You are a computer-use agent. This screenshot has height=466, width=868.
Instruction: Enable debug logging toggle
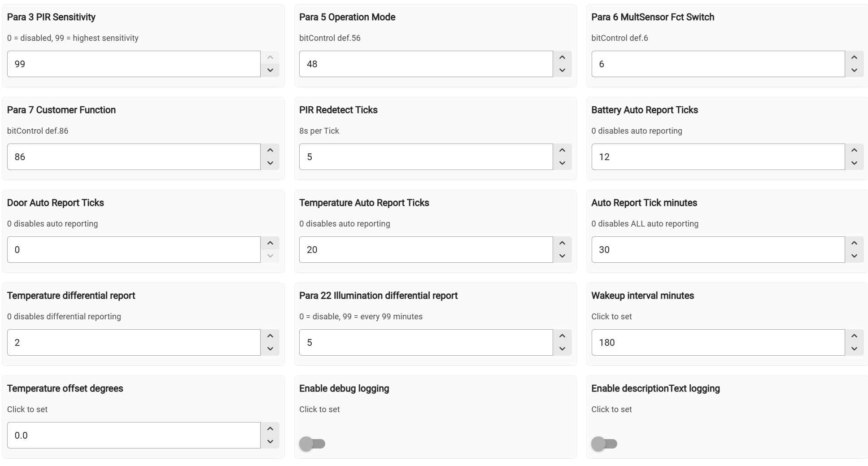tap(312, 444)
